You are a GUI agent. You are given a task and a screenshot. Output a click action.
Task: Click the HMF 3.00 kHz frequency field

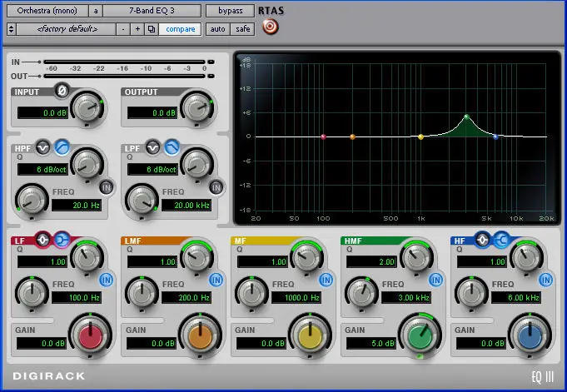coord(406,298)
